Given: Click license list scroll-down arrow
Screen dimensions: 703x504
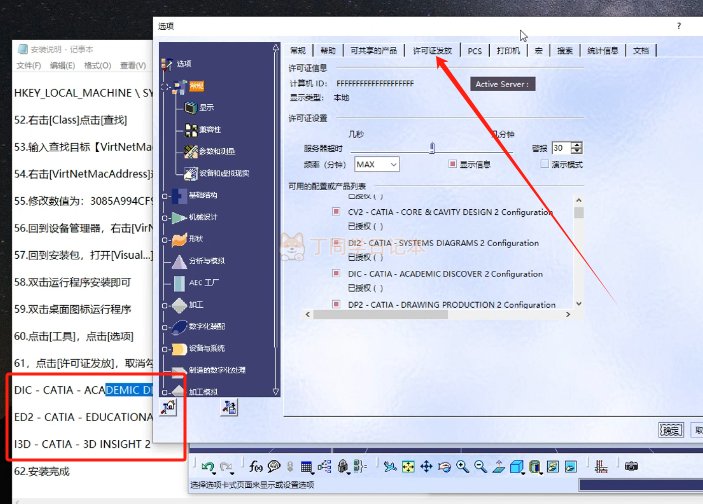Looking at the screenshot, I should coord(578,304).
